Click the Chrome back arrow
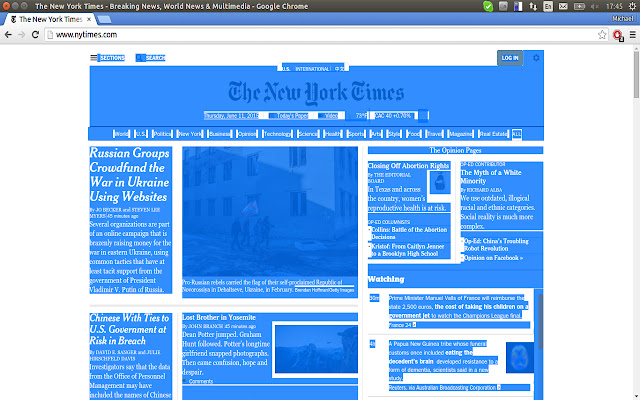Screen dimensions: 640x400 point(10,35)
